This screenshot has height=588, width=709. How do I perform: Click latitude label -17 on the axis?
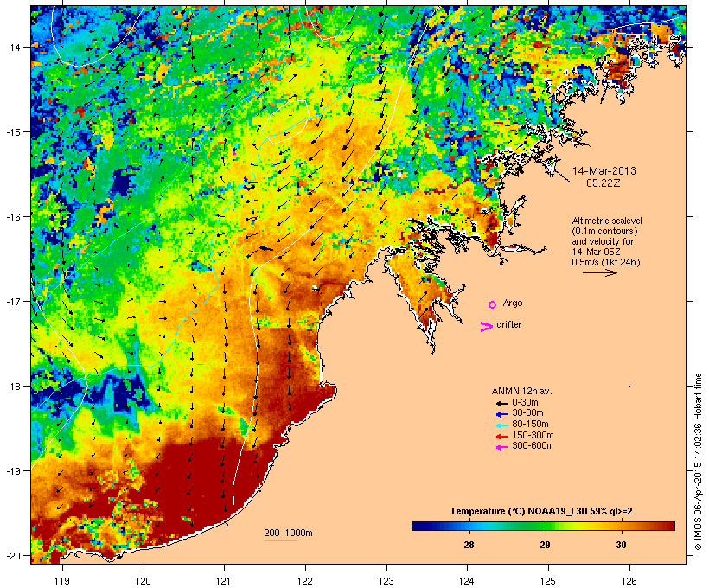coord(14,301)
